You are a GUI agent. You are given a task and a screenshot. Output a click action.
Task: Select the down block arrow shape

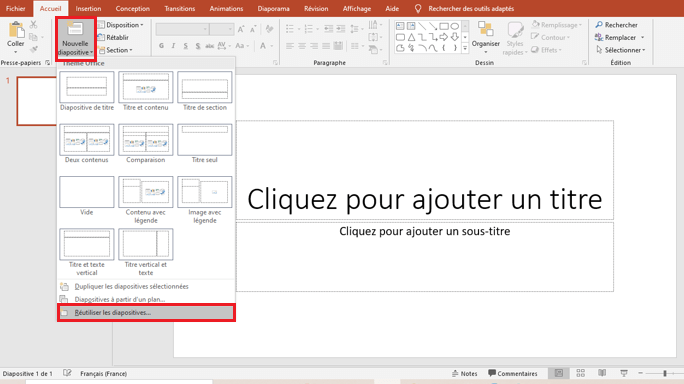click(455, 37)
